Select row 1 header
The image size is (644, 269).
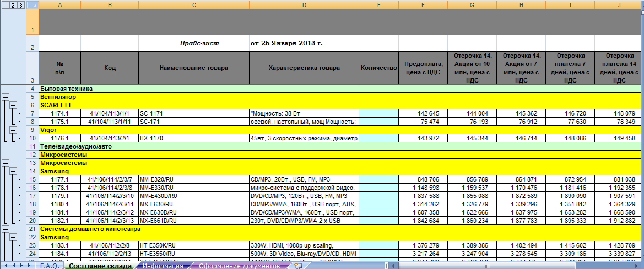[33, 22]
